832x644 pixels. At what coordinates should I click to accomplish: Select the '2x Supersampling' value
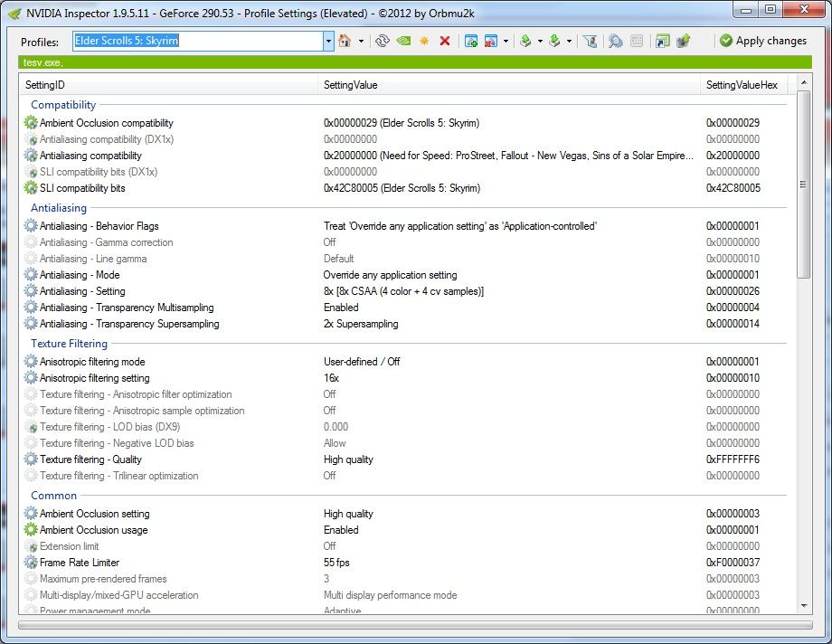(x=361, y=324)
